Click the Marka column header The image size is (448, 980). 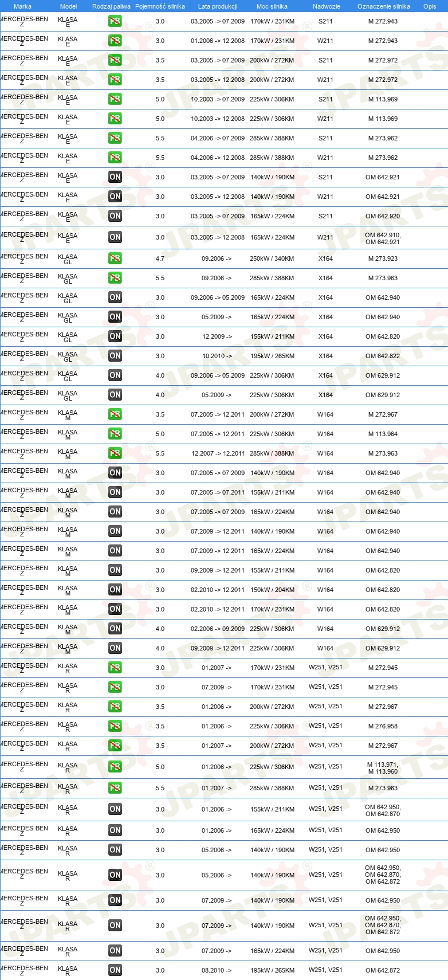[x=22, y=6]
